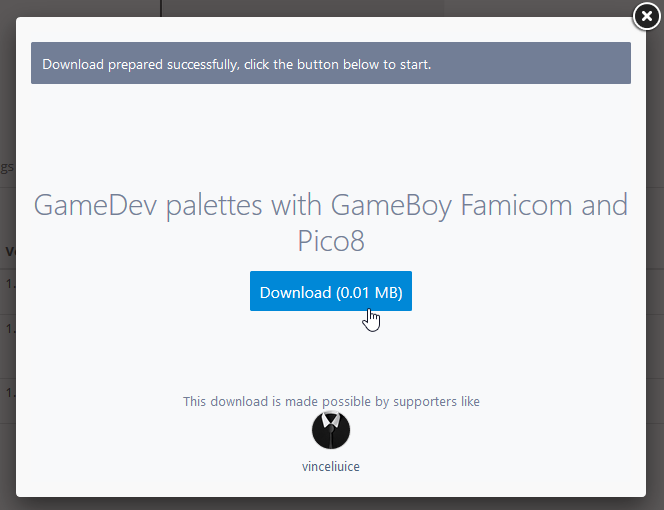The height and width of the screenshot is (510, 664).
Task: Click 'GameDev' at the start of heading
Action: click(95, 205)
